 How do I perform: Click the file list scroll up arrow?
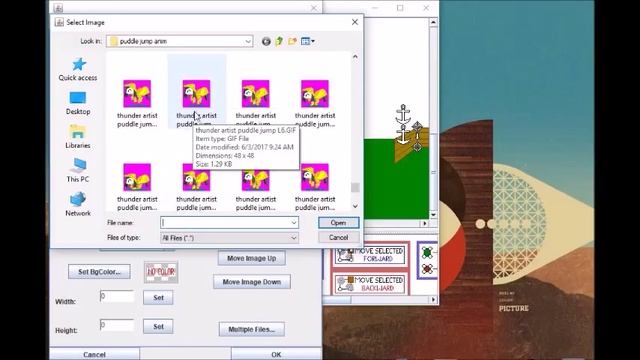[355, 57]
